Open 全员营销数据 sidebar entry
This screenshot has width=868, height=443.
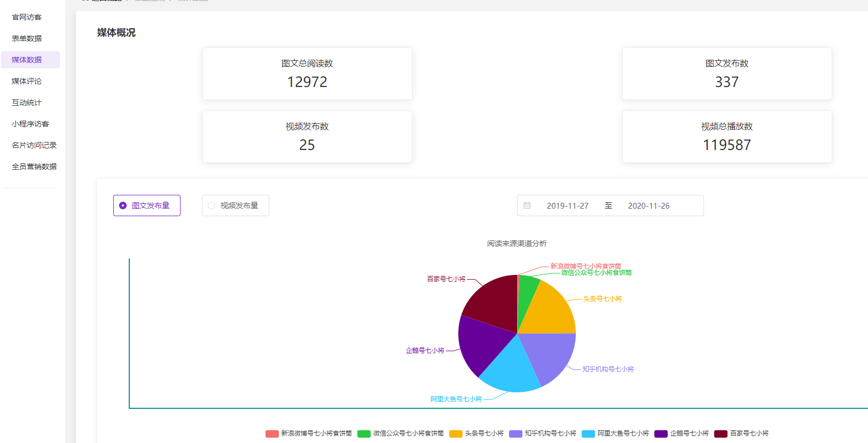[x=34, y=167]
